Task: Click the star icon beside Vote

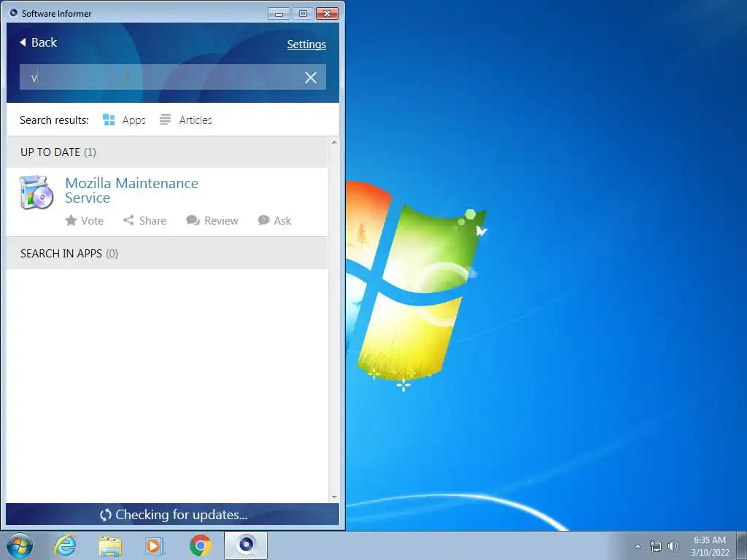Action: (71, 220)
